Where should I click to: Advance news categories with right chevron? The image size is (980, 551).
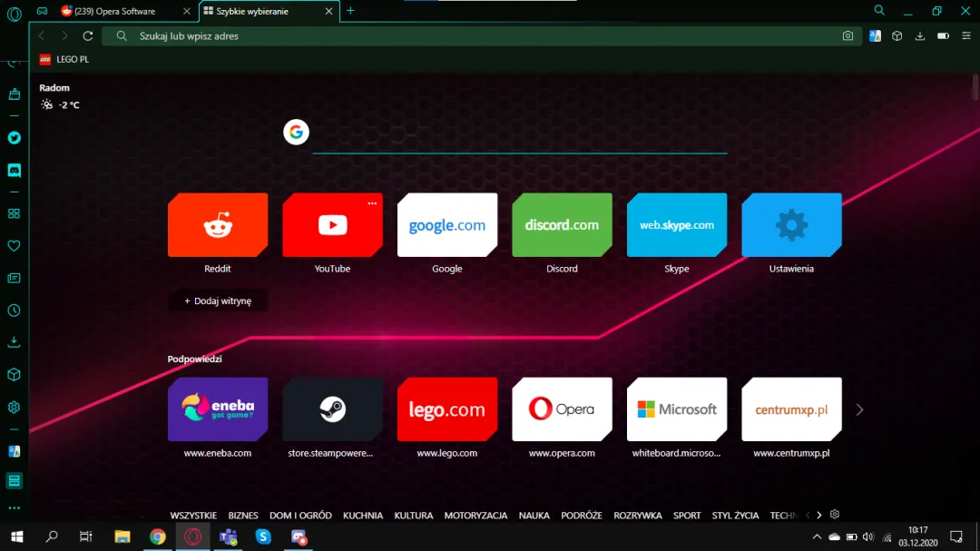coord(818,516)
